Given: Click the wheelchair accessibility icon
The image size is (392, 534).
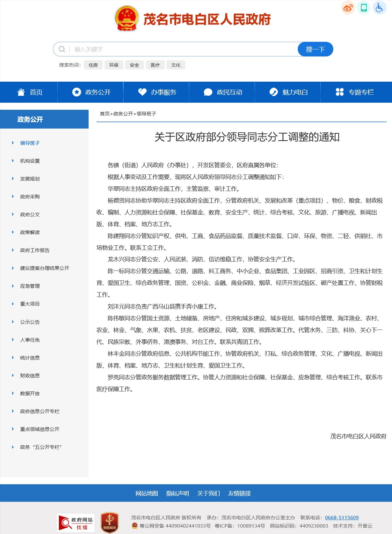Looking at the screenshot, I should pyautogui.click(x=379, y=8).
